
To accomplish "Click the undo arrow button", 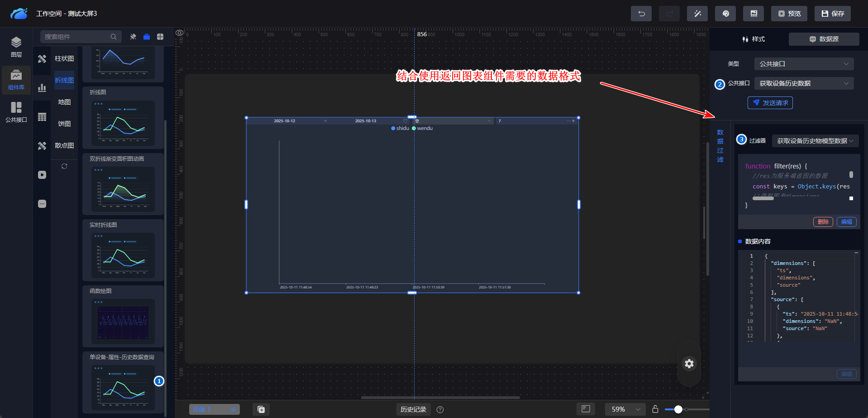I will (641, 14).
